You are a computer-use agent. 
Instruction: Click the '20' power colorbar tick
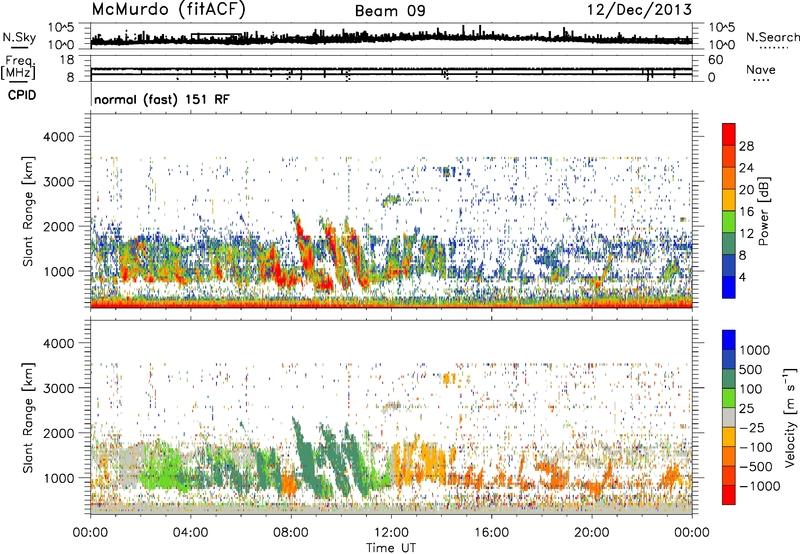click(x=746, y=190)
